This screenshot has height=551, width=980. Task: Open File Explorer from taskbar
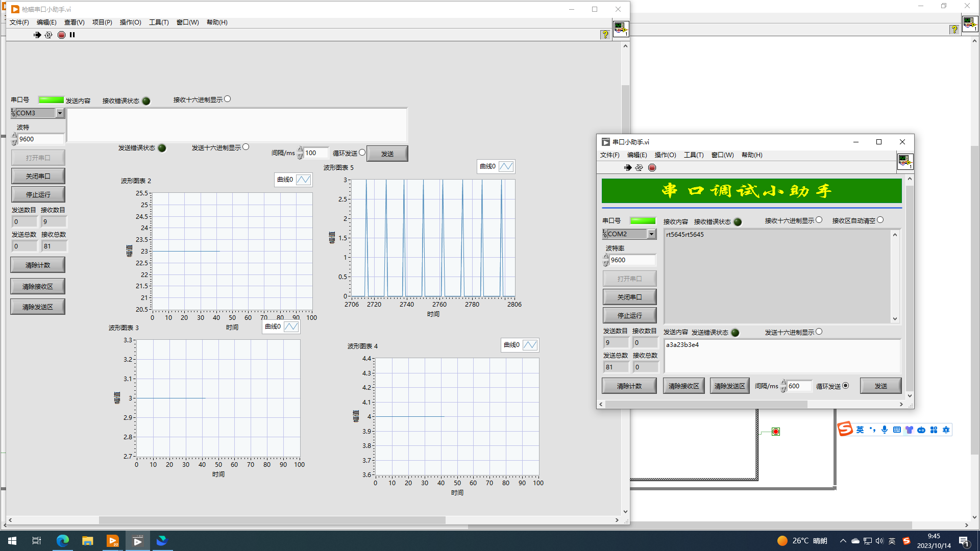(x=87, y=541)
